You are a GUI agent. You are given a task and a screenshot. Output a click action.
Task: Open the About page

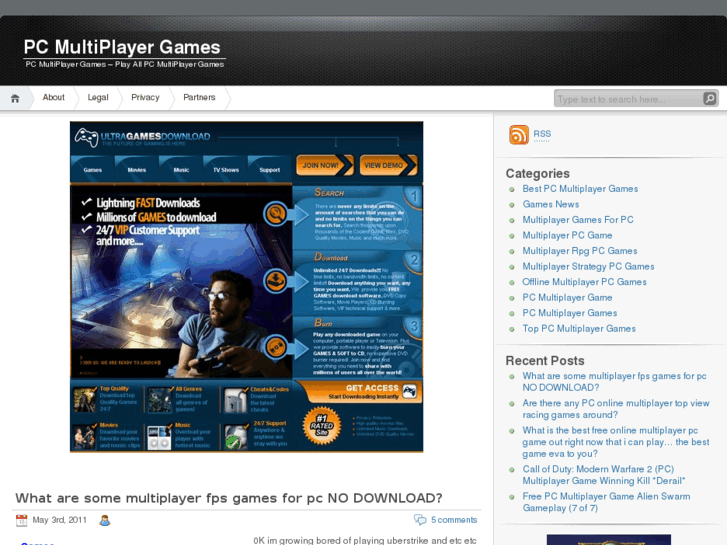point(53,97)
